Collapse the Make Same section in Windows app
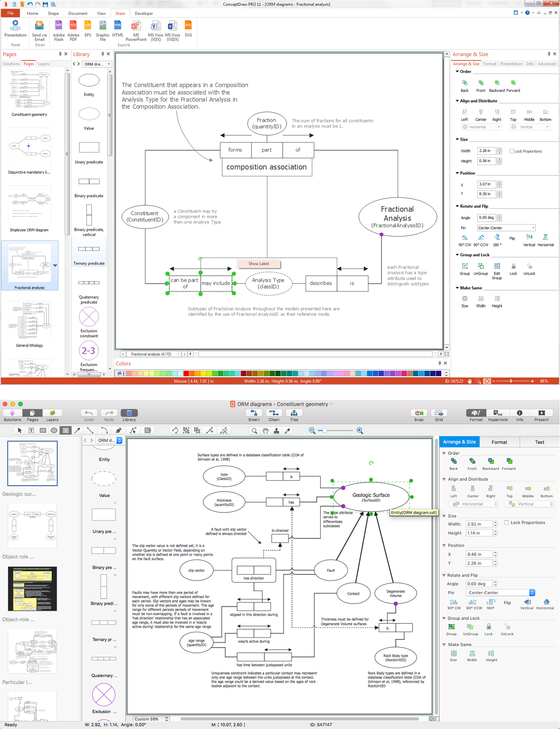The image size is (560, 732). [458, 288]
